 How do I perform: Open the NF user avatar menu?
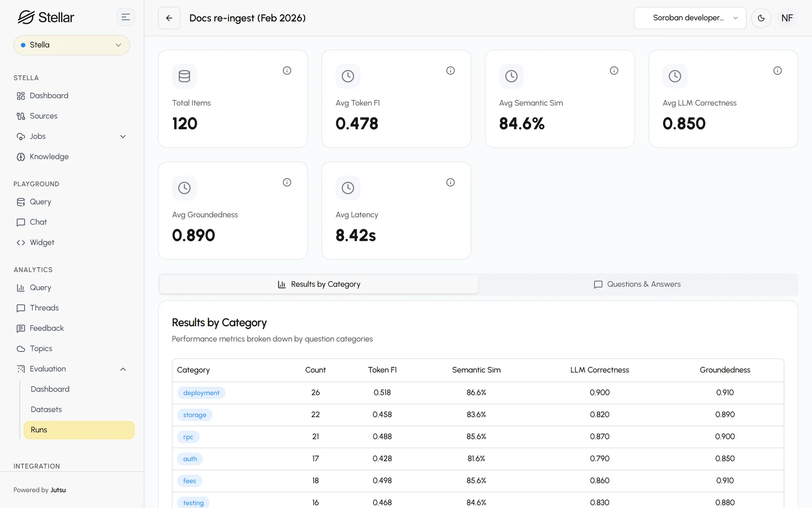[x=787, y=18]
